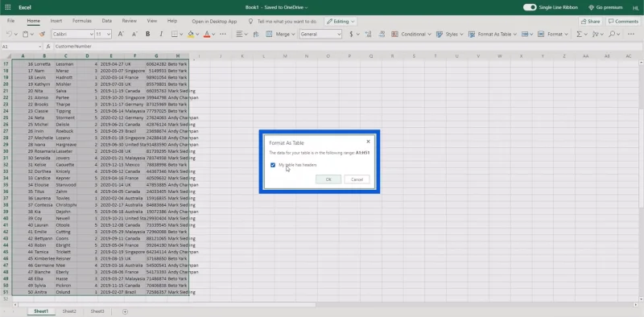
Task: Add a new sheet with plus icon
Action: tap(126, 311)
